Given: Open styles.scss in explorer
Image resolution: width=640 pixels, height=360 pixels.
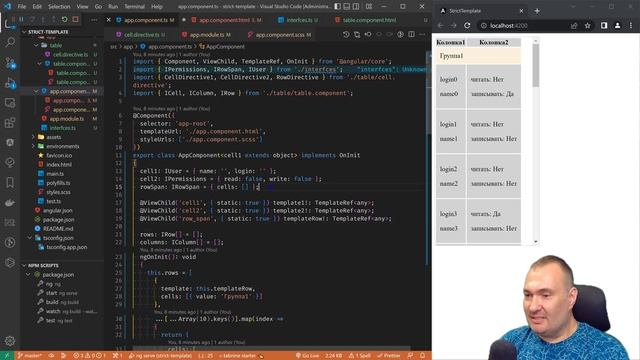Looking at the screenshot, I should click(58, 192).
